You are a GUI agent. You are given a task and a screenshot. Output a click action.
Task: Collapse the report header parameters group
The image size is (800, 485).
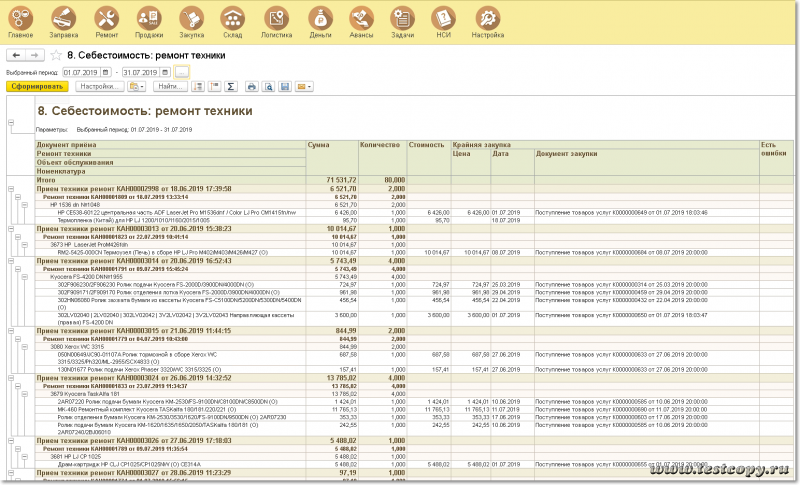click(x=11, y=123)
